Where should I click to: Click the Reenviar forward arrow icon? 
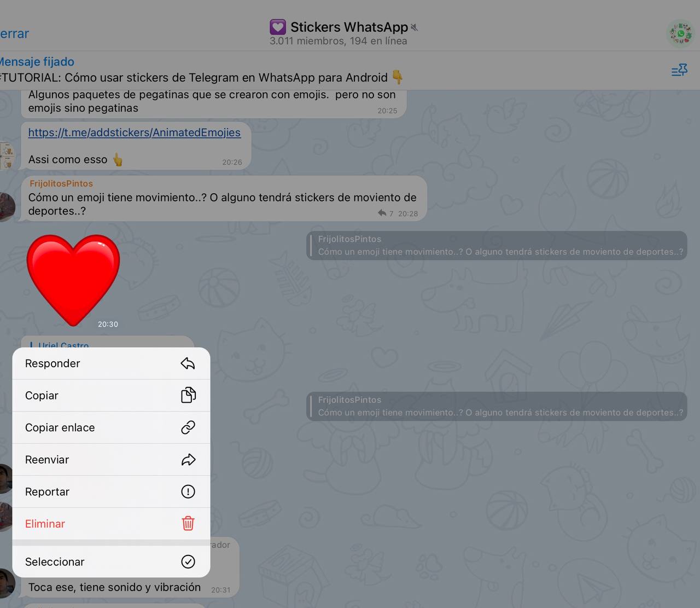(x=188, y=460)
